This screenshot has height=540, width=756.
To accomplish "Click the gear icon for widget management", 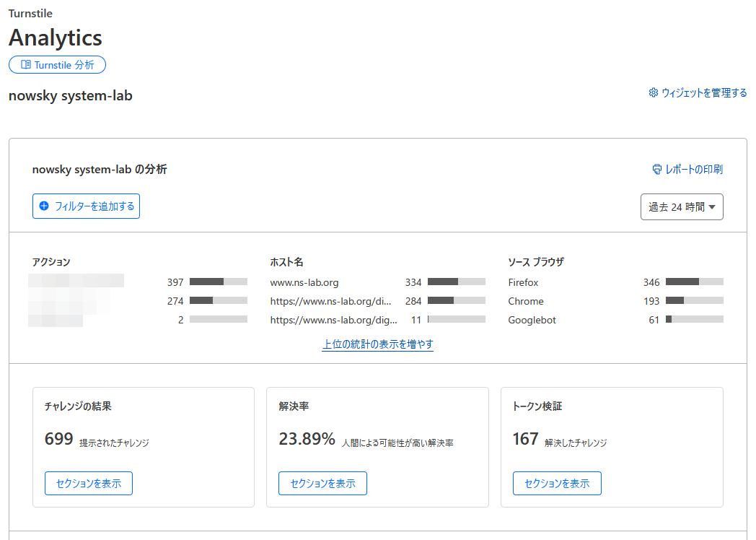I will (654, 92).
